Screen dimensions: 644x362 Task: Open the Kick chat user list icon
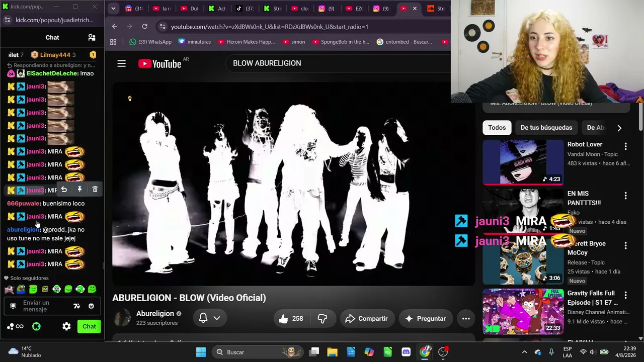tap(92, 38)
